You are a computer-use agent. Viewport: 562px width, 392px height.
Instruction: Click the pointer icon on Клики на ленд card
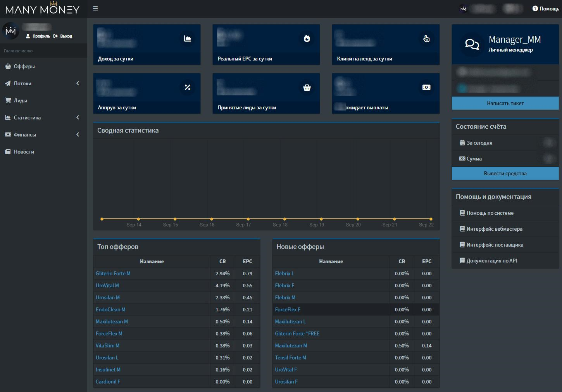click(426, 38)
